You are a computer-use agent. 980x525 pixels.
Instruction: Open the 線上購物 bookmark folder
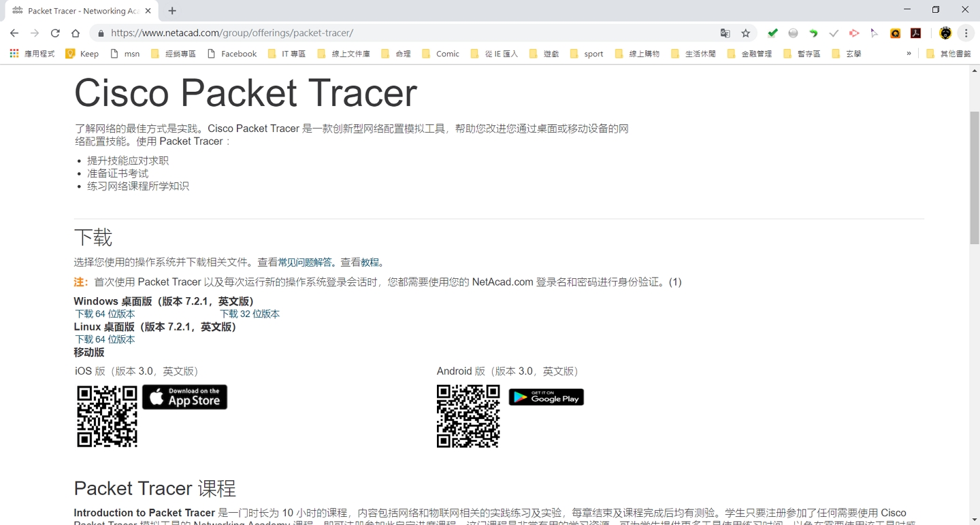coord(637,54)
